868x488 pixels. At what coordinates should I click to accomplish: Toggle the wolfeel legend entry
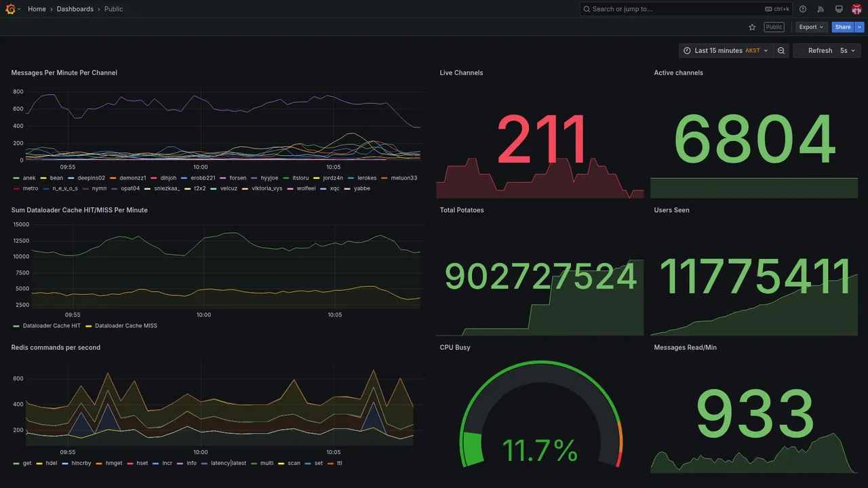point(306,188)
